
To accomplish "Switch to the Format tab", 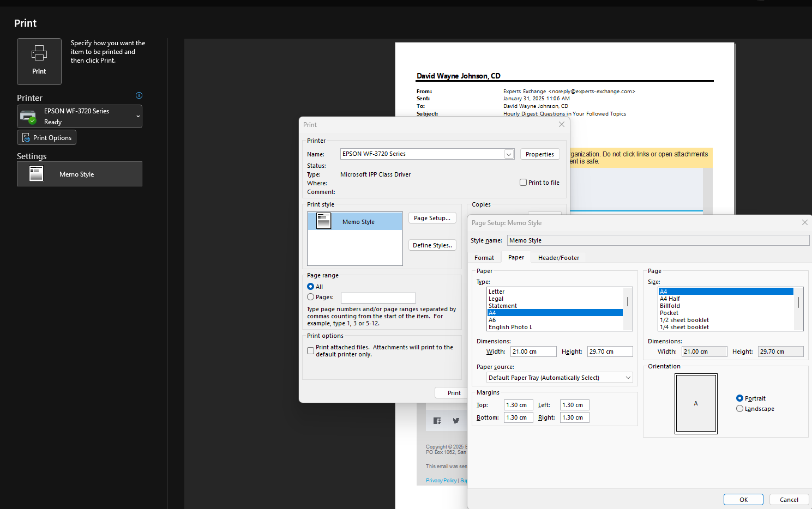I will [484, 257].
